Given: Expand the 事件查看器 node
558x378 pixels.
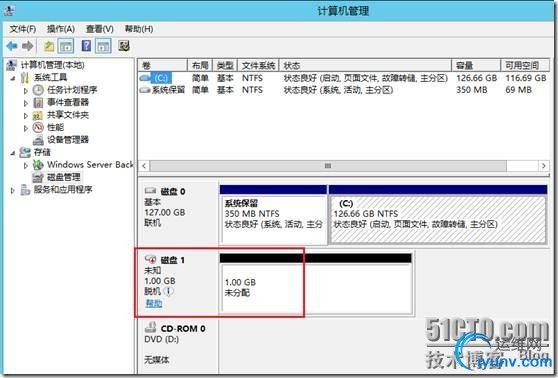Looking at the screenshot, I should [26, 103].
